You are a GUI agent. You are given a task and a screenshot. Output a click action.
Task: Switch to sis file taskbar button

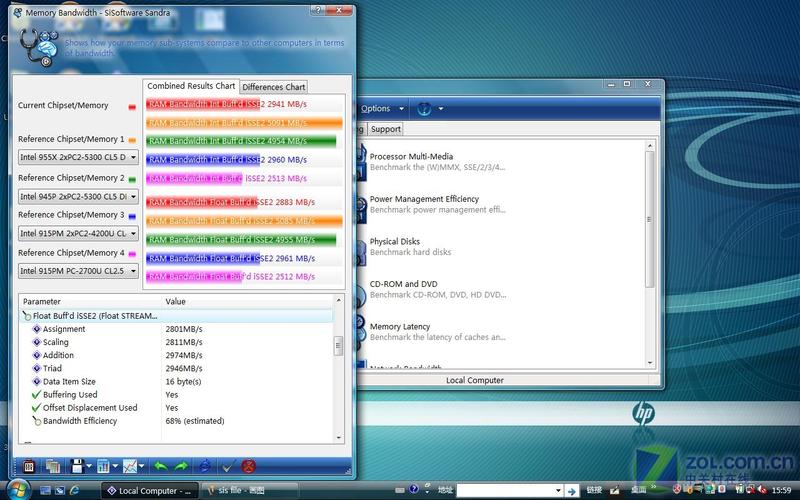249,491
